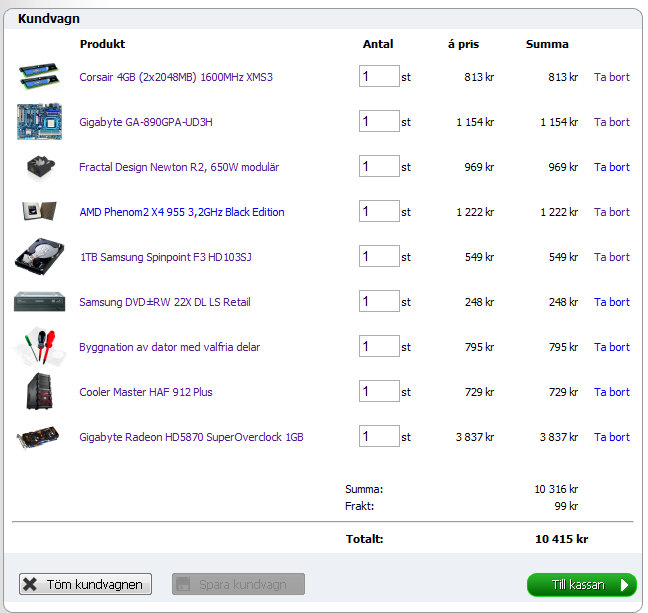Click the Corsair RAM product thumbnail

point(39,77)
